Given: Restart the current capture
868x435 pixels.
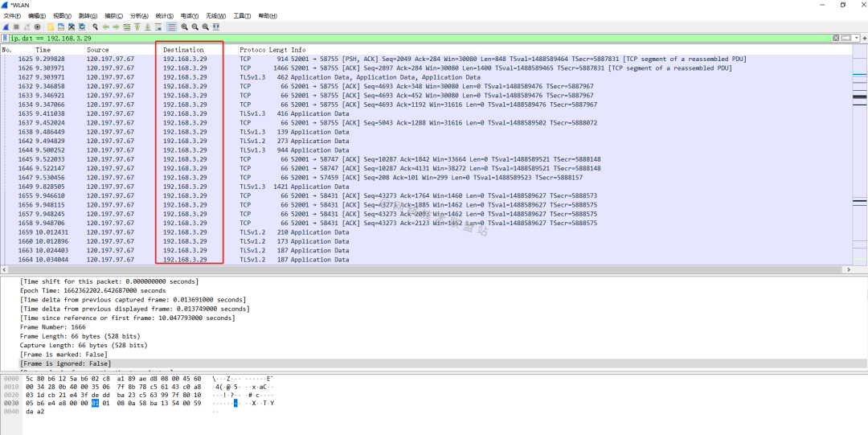Looking at the screenshot, I should (27, 27).
